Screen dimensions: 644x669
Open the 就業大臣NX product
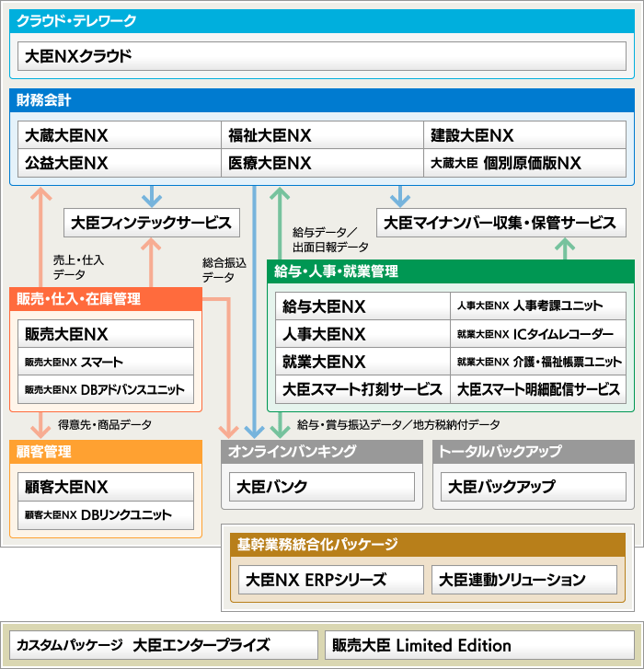click(363, 362)
